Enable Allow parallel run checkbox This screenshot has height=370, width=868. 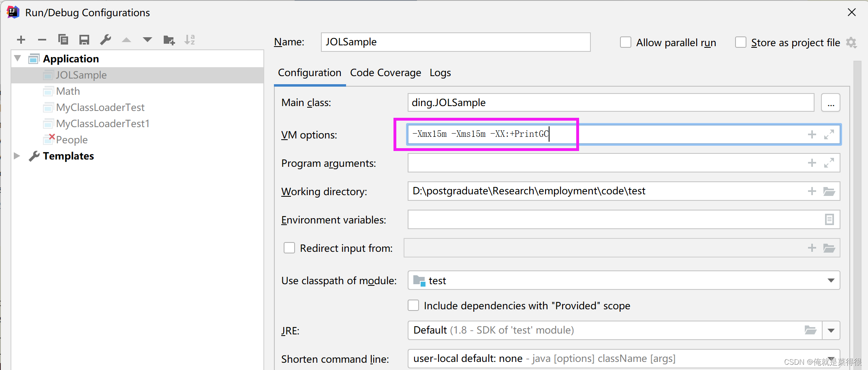tap(626, 42)
